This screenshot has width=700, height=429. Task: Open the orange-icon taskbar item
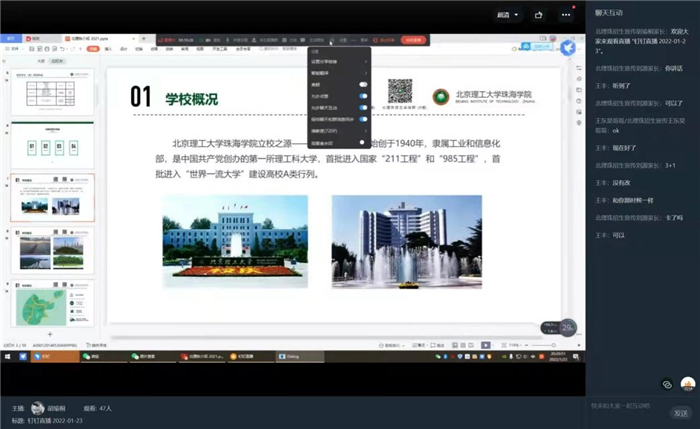point(250,356)
